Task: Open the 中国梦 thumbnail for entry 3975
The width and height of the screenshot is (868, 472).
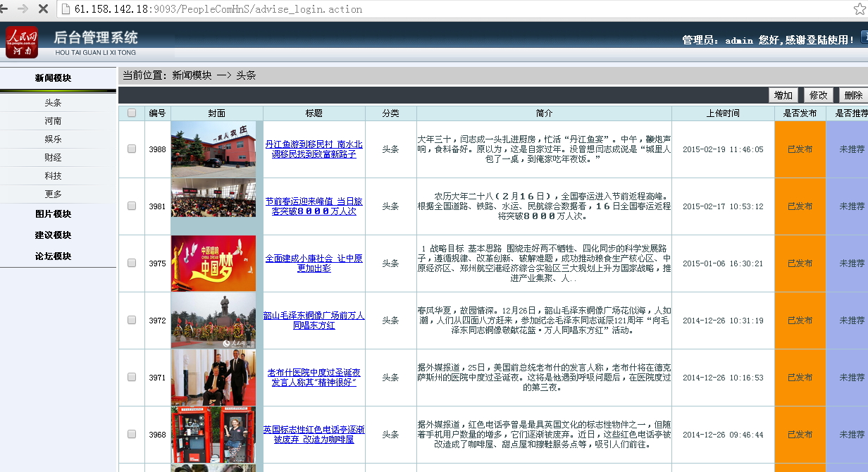Action: pos(213,263)
